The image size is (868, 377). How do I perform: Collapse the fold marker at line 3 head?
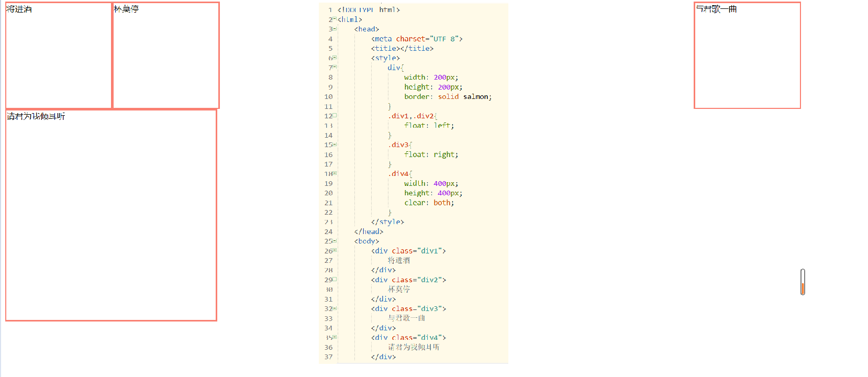[x=335, y=29]
